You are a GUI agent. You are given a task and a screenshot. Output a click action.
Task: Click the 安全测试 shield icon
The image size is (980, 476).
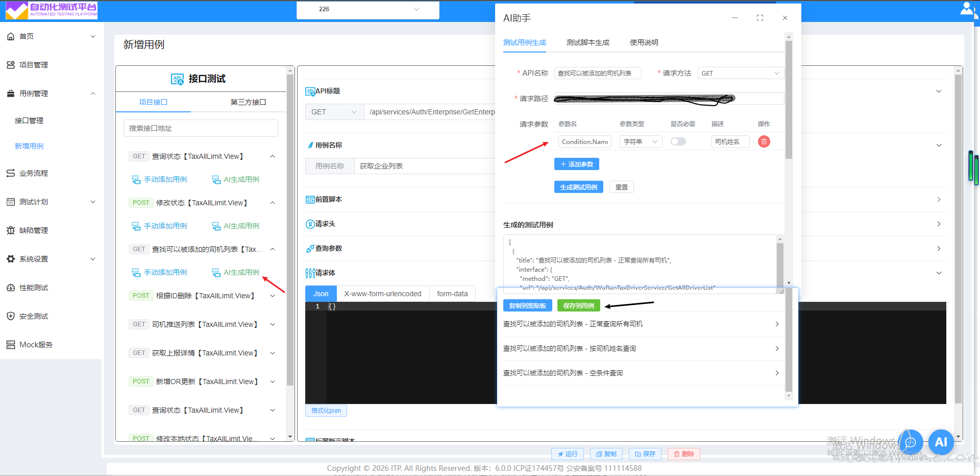(11, 316)
